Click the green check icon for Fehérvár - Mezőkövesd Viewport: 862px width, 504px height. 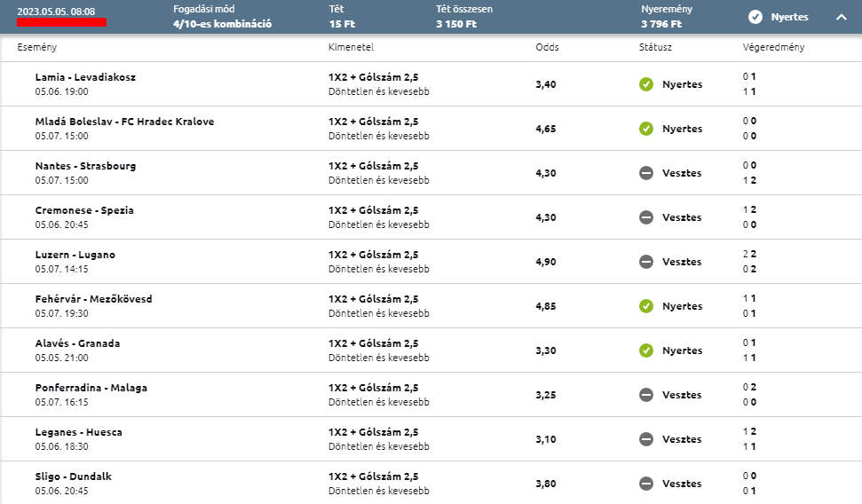[x=646, y=306]
